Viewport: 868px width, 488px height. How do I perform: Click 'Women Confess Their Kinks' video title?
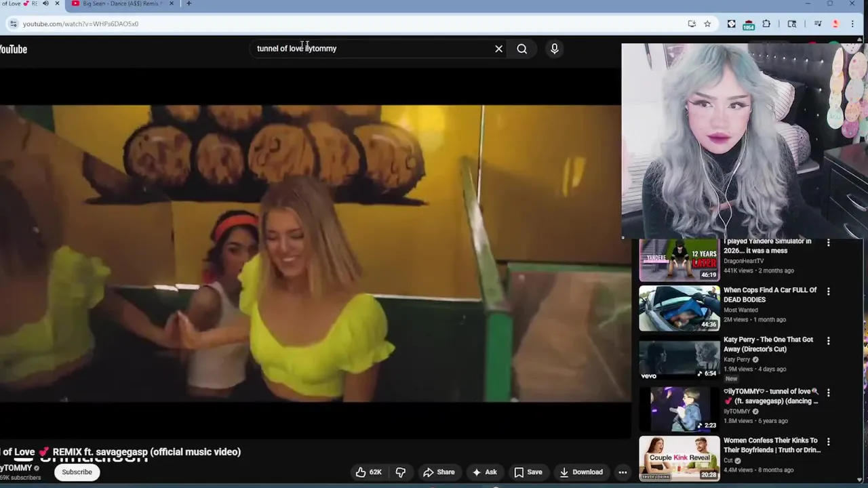tap(772, 445)
